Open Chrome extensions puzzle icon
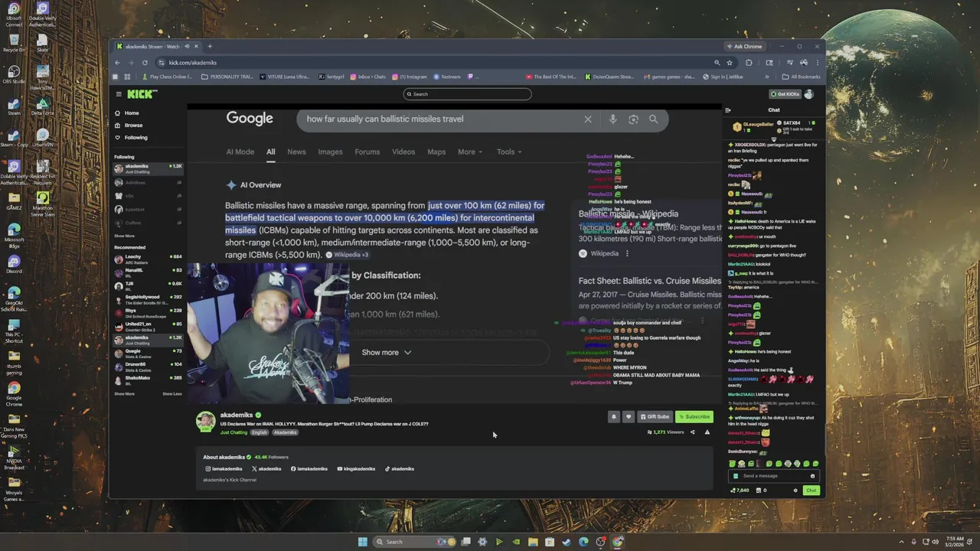 (749, 63)
